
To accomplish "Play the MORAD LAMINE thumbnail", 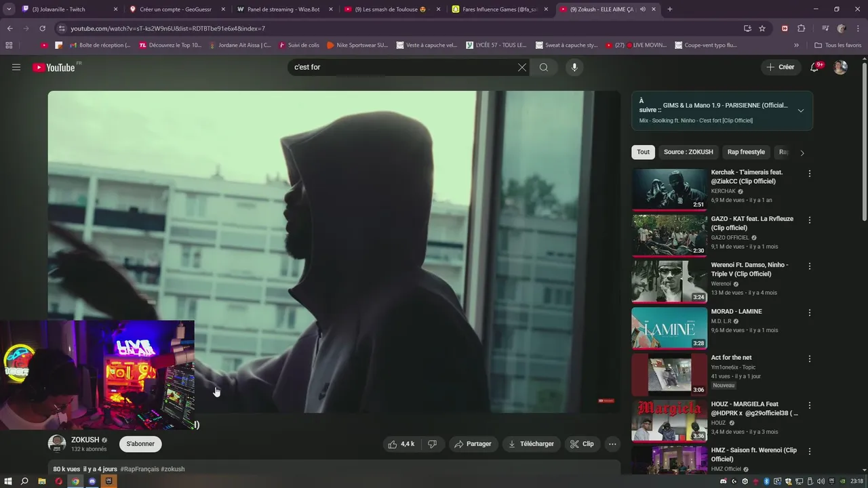I will coord(669,328).
